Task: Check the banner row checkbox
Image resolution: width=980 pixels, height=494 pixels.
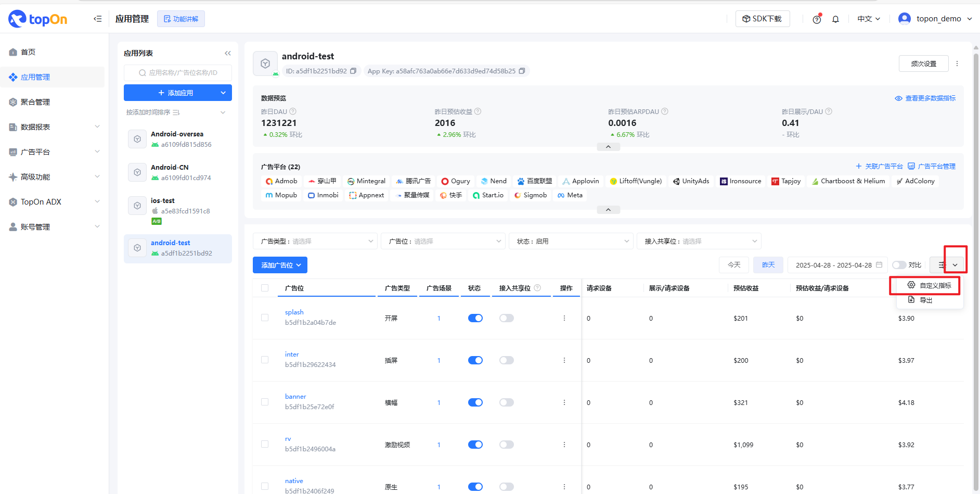Action: coord(265,402)
